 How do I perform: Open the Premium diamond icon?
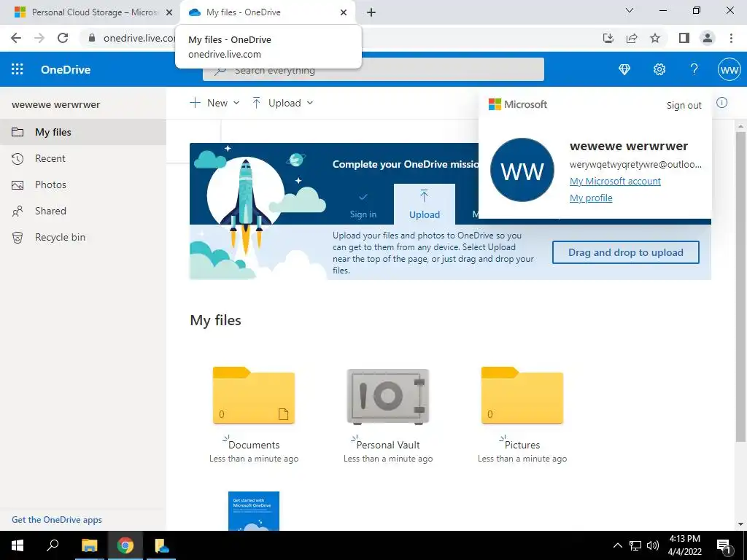(624, 69)
